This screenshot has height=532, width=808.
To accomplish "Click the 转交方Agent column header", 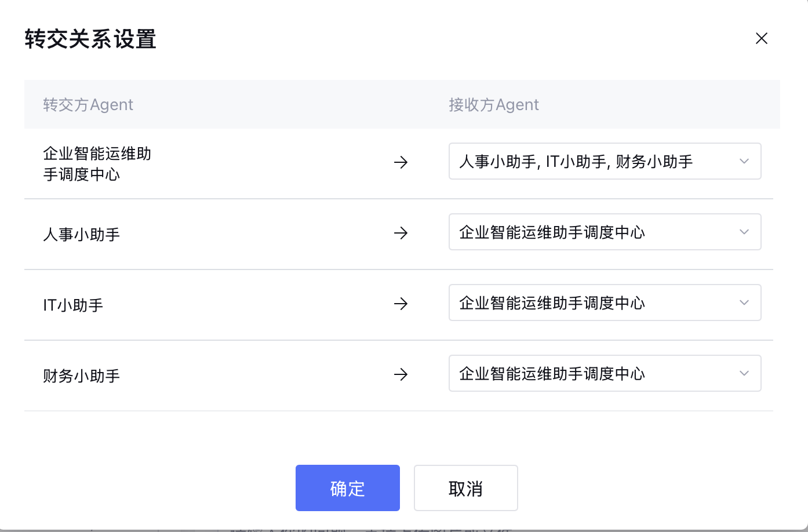I will coord(88,104).
